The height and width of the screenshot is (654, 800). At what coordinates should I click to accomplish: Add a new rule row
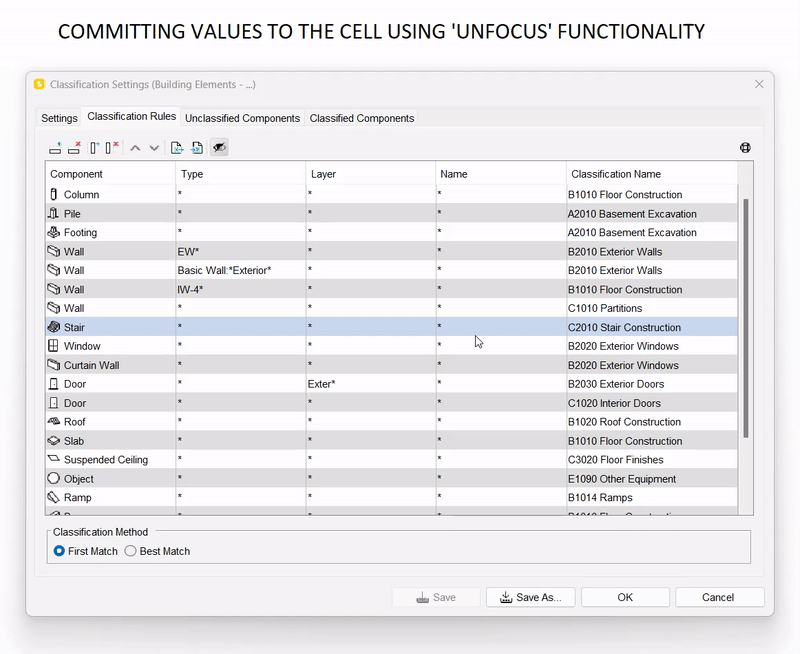point(55,148)
